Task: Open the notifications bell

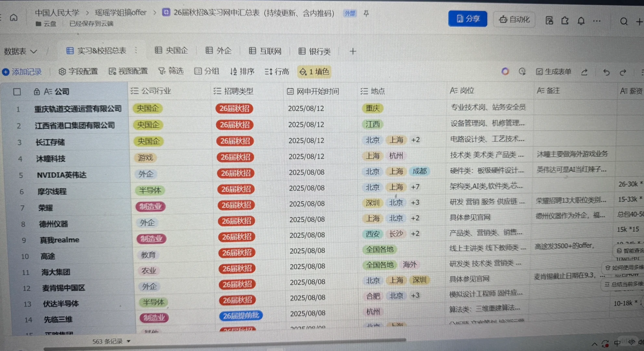Action: point(581,21)
